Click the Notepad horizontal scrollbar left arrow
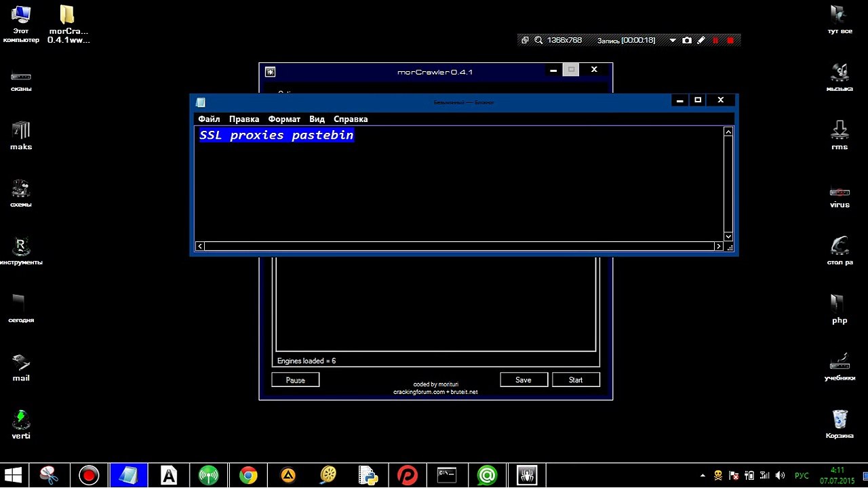868x488 pixels. [200, 247]
